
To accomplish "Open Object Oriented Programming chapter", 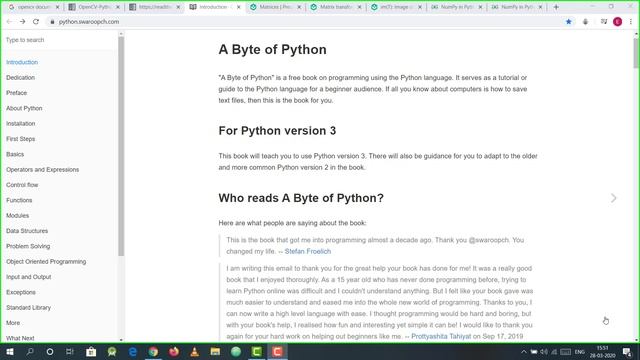I will pyautogui.click(x=46, y=261).
